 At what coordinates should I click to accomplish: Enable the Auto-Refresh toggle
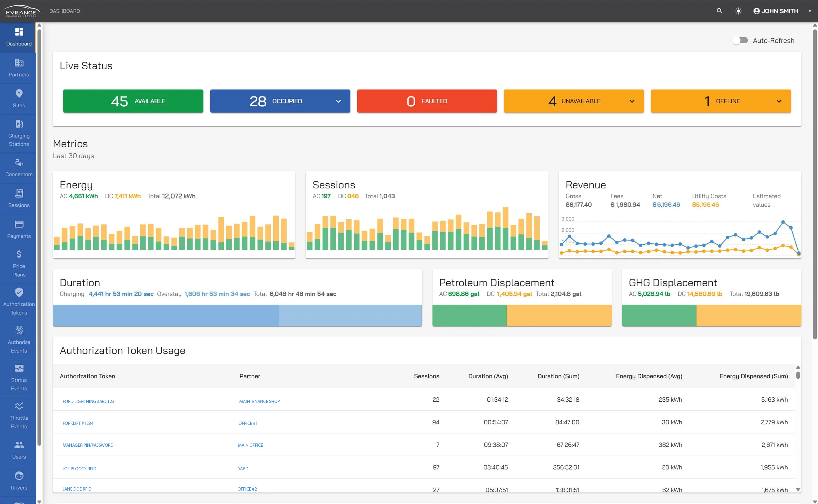pyautogui.click(x=739, y=40)
